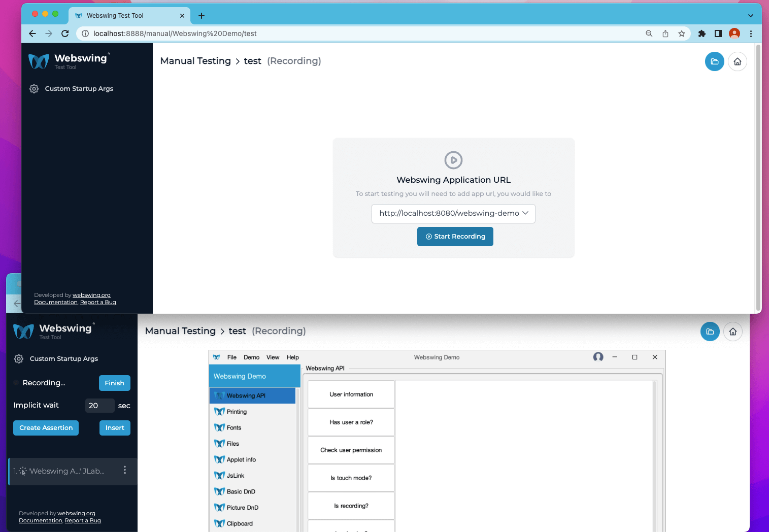Screen dimensions: 769x532
Task: Open webswing.org link in top window
Action: coord(91,295)
